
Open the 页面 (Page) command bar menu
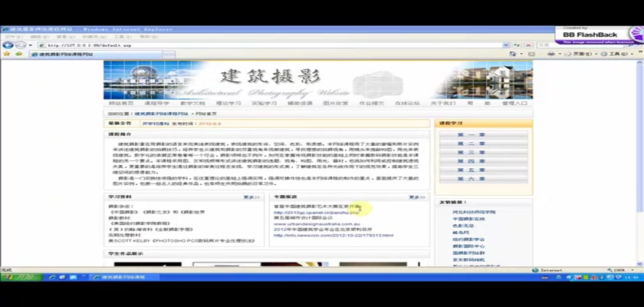(x=582, y=54)
